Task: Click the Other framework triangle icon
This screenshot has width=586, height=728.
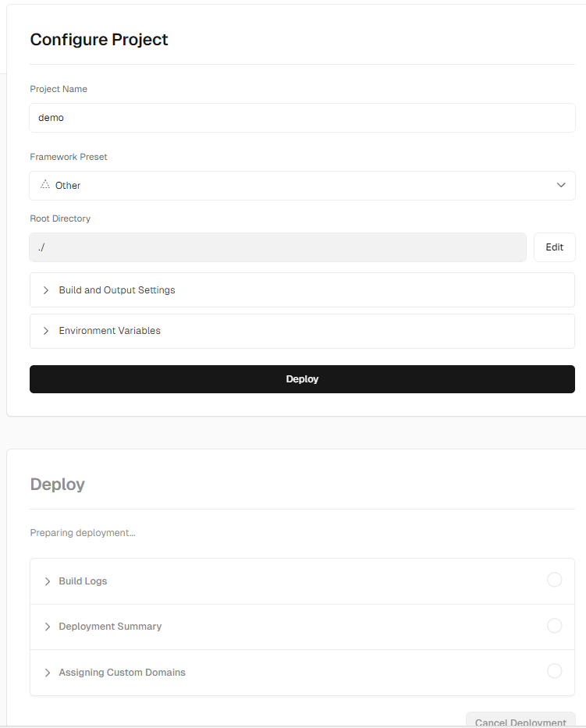Action: (44, 185)
